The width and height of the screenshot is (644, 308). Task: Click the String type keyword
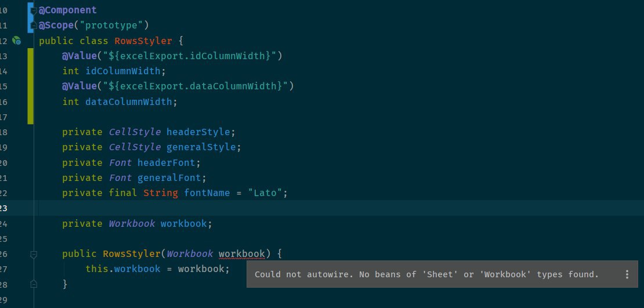point(161,193)
